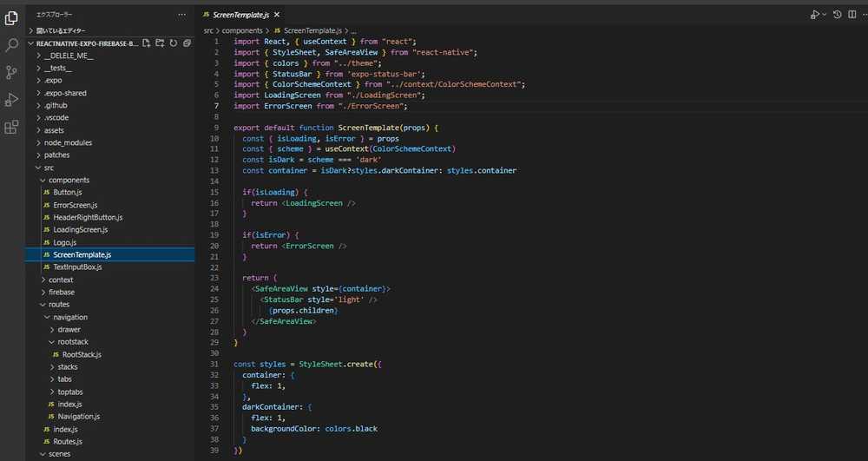Collapse the components folder
Image resolution: width=868 pixels, height=461 pixels.
click(x=111, y=180)
